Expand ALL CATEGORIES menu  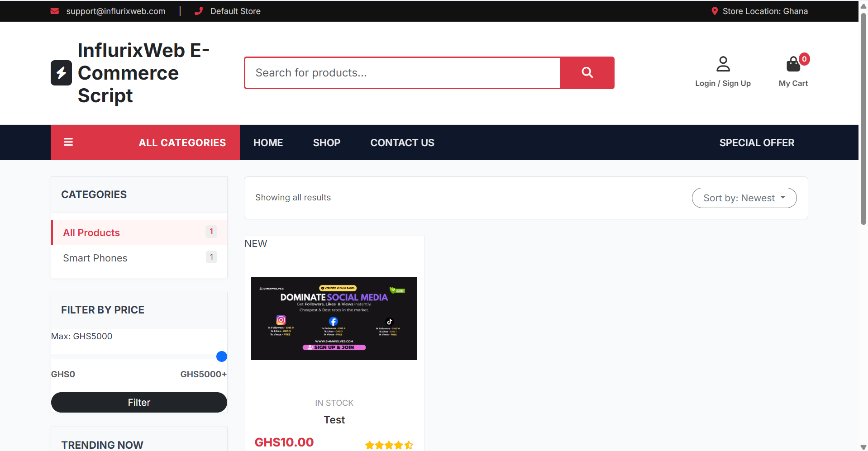click(x=182, y=142)
